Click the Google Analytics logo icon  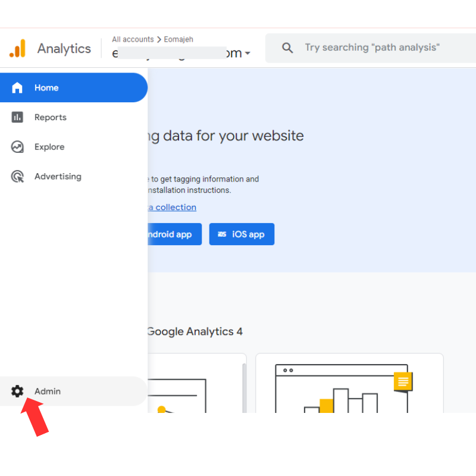tap(17, 48)
